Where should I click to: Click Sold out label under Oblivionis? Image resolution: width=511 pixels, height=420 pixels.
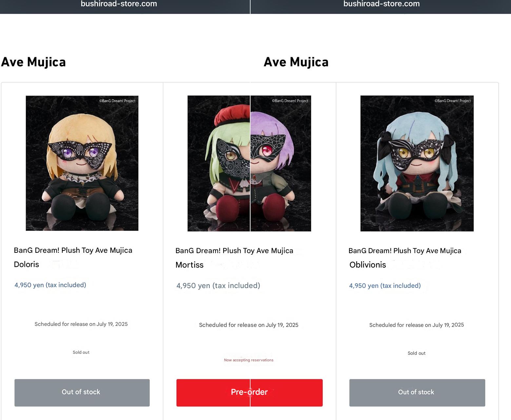[x=417, y=353]
